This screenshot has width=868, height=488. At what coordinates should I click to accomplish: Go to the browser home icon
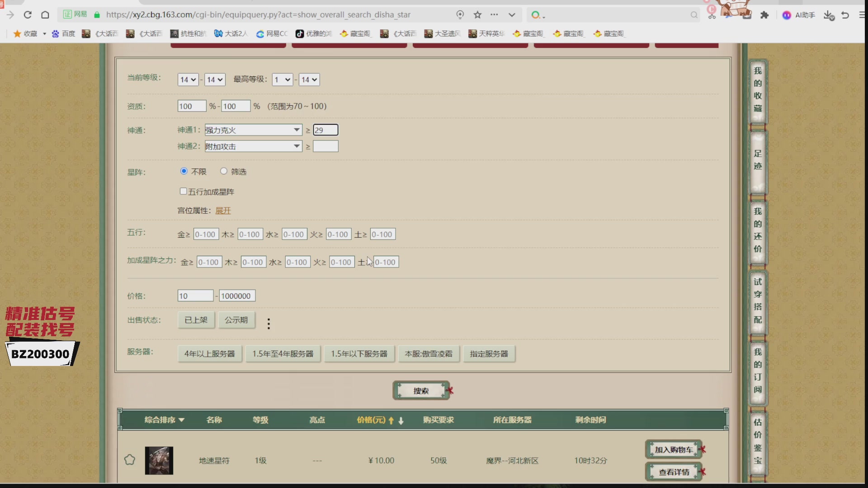coord(45,15)
